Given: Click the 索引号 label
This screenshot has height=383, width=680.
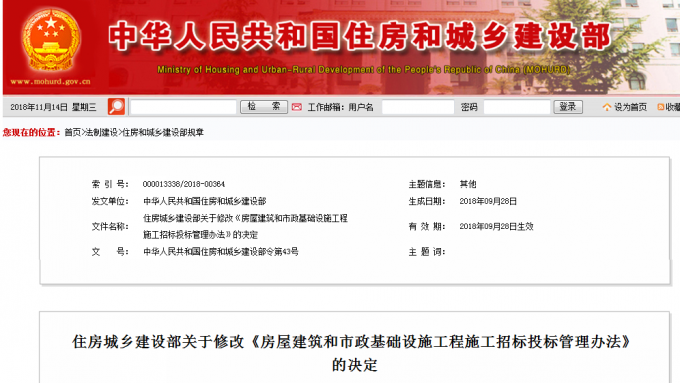Looking at the screenshot, I should point(110,184).
